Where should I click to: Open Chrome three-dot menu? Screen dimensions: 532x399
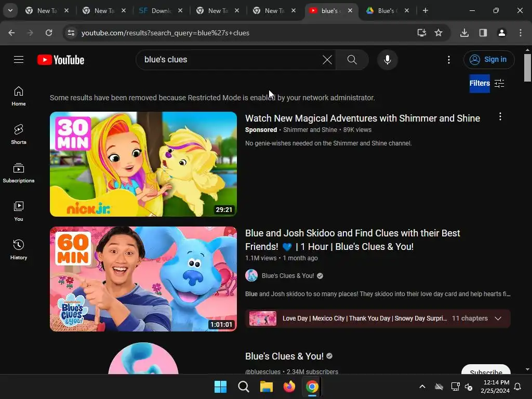520,33
